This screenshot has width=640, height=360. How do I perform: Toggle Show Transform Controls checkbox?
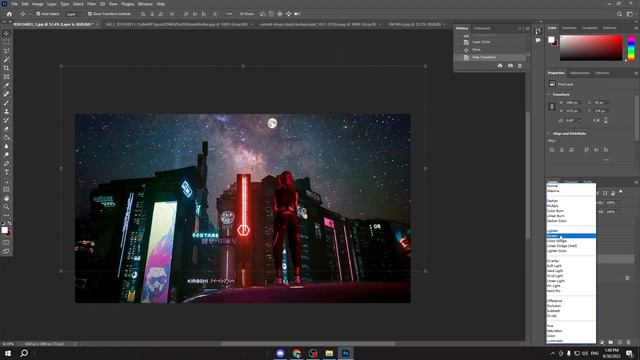(90, 14)
